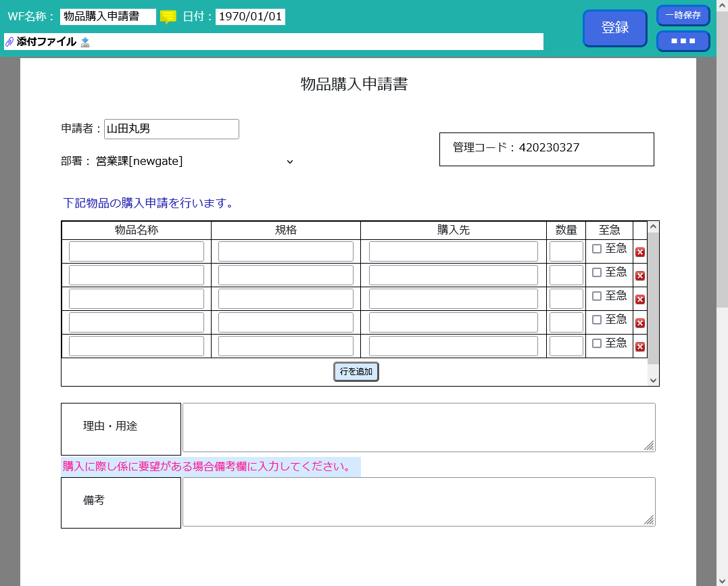Delete the fourth item row
The width and height of the screenshot is (728, 586).
coord(640,323)
